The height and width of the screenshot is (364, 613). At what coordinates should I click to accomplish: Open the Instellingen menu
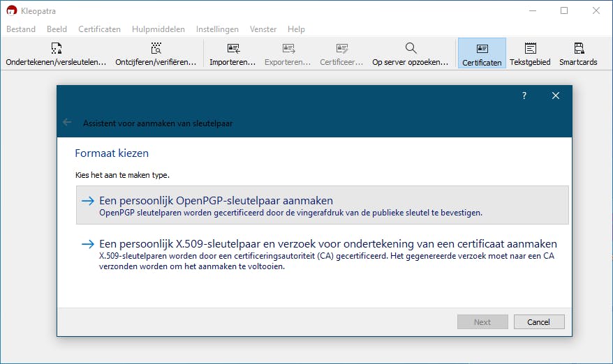(x=217, y=29)
